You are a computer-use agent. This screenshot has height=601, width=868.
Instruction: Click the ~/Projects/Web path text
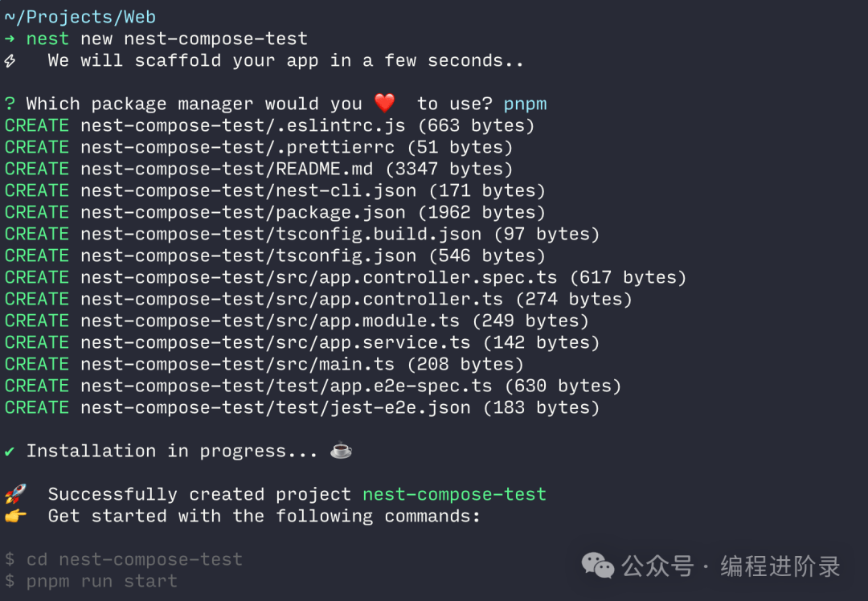pos(80,17)
